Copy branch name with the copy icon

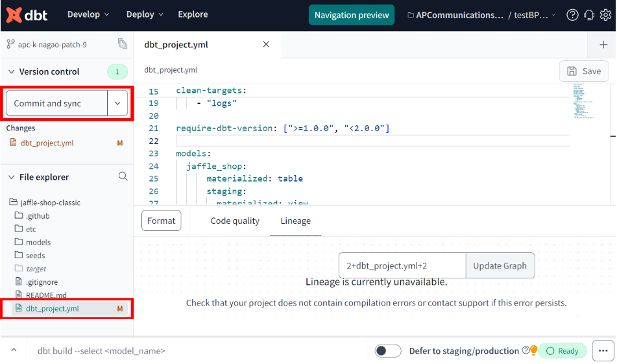123,43
